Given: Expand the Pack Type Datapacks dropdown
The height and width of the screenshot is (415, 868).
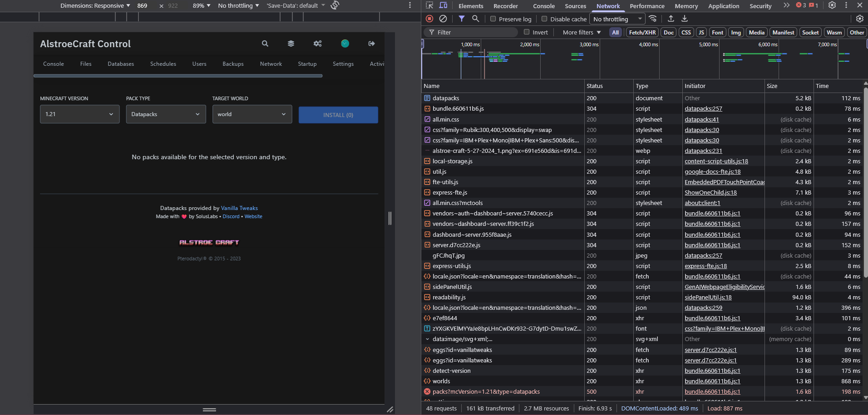Looking at the screenshot, I should [x=166, y=114].
